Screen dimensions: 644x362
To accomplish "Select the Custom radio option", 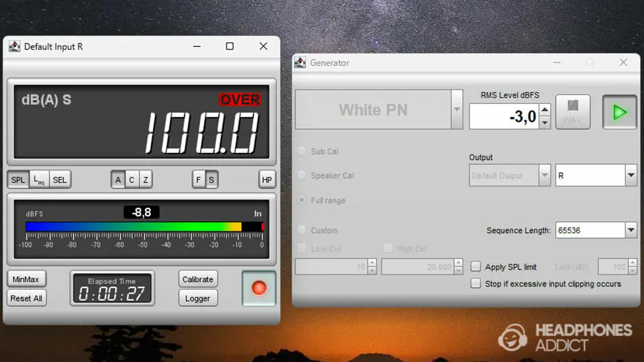I will point(302,230).
